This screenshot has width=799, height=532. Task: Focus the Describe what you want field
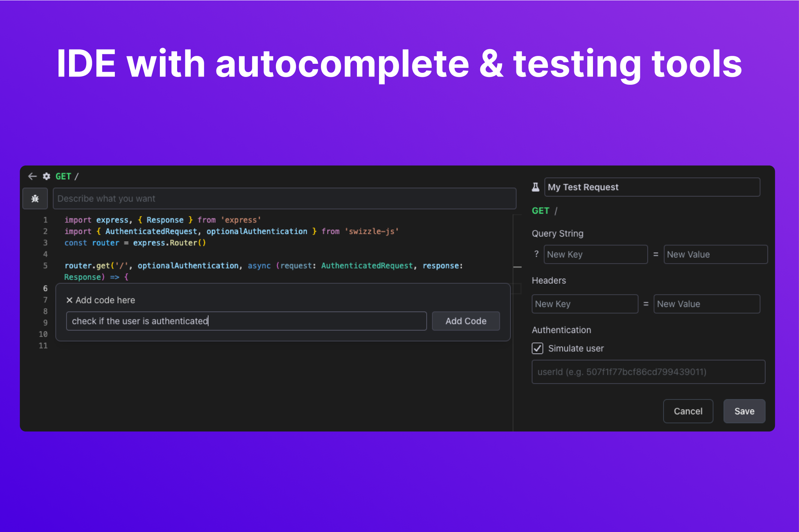coord(284,198)
